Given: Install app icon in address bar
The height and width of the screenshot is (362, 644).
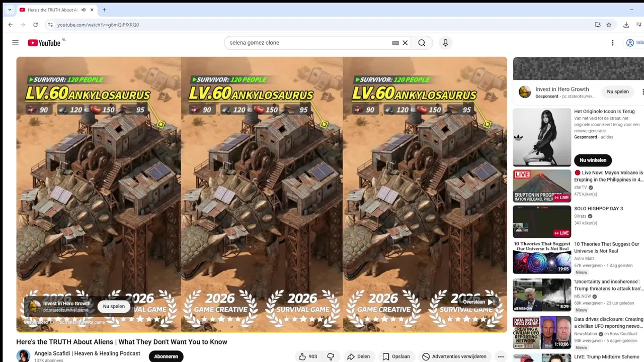Looking at the screenshot, I should tap(597, 25).
